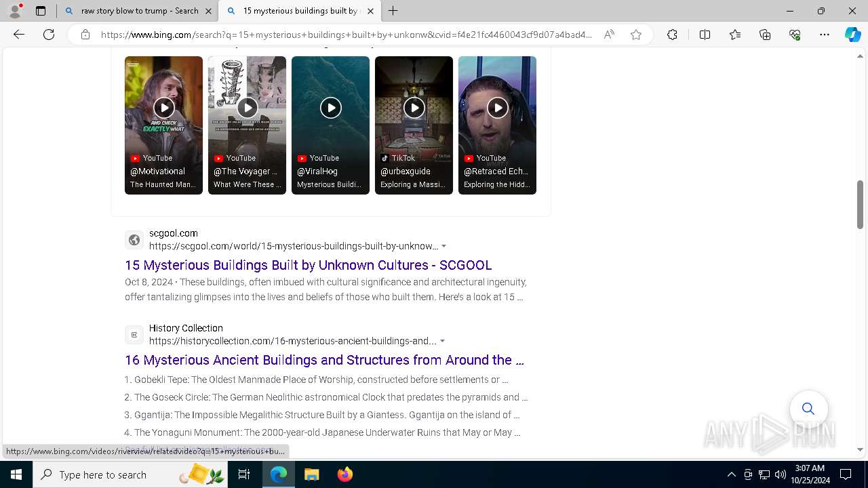Go back with the browser back arrow
The image size is (868, 488).
[x=19, y=35]
